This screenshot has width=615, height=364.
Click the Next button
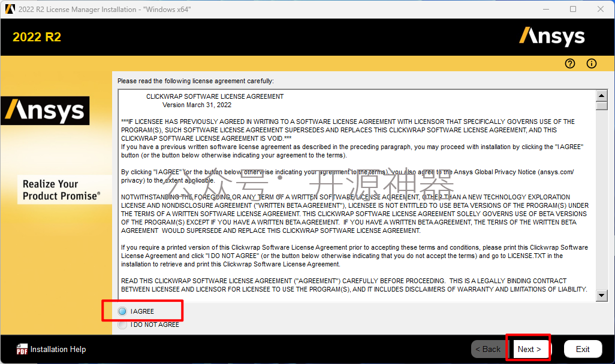point(529,349)
